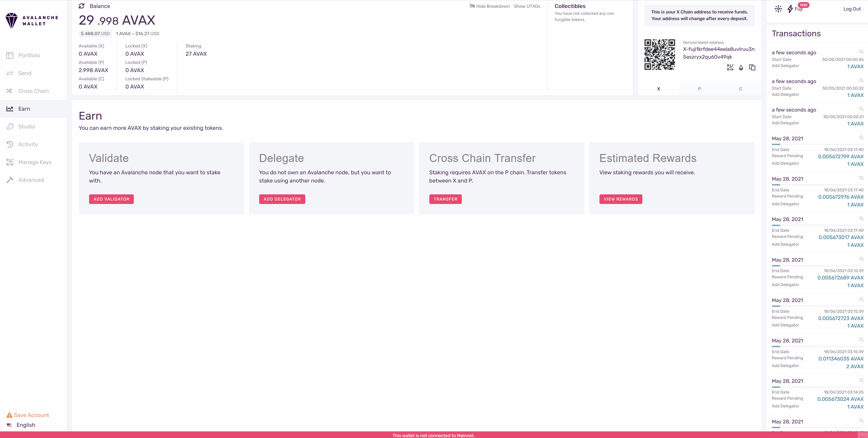Click the 29.998 AVAX total balance
Image resolution: width=868 pixels, height=438 pixels.
tap(117, 20)
